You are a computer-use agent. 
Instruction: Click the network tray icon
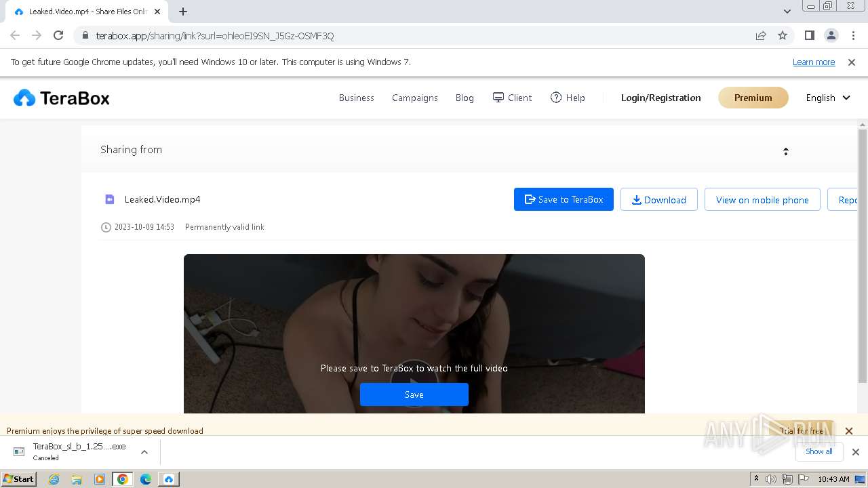coord(787,479)
